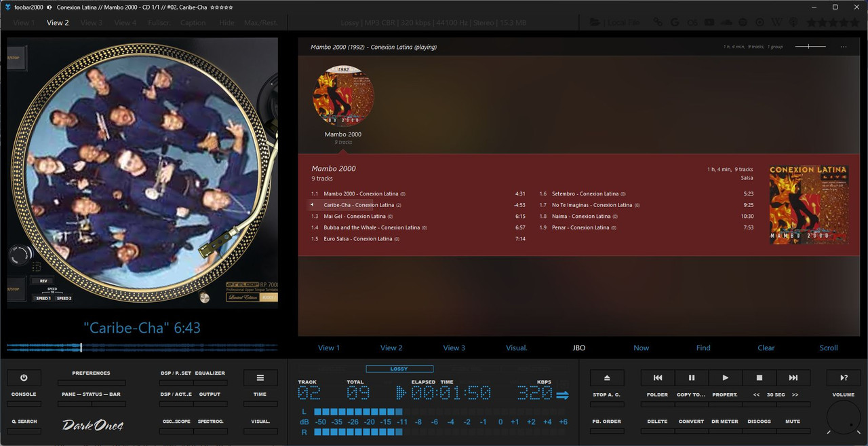Toggle the Hide option in the top toolbar

click(x=226, y=22)
